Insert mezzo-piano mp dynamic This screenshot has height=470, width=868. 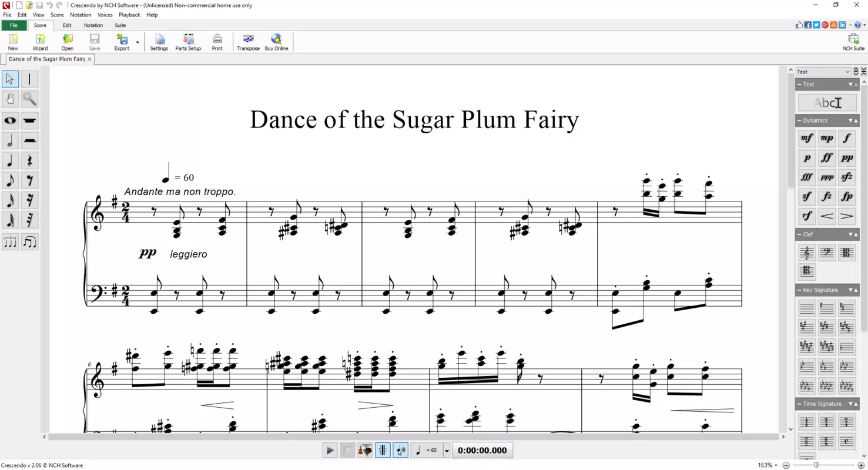pos(827,139)
